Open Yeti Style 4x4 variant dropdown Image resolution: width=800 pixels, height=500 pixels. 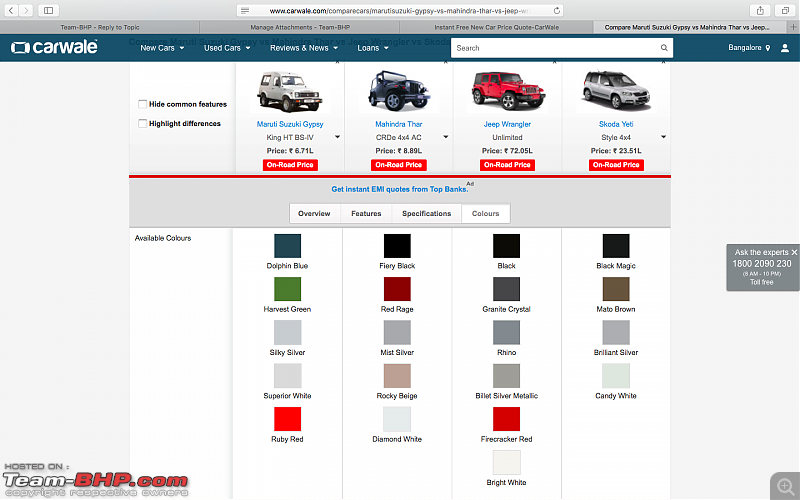click(663, 137)
